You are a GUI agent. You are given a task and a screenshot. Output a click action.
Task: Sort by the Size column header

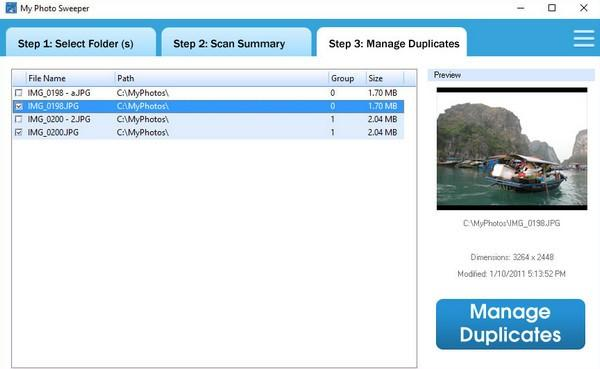(x=384, y=78)
